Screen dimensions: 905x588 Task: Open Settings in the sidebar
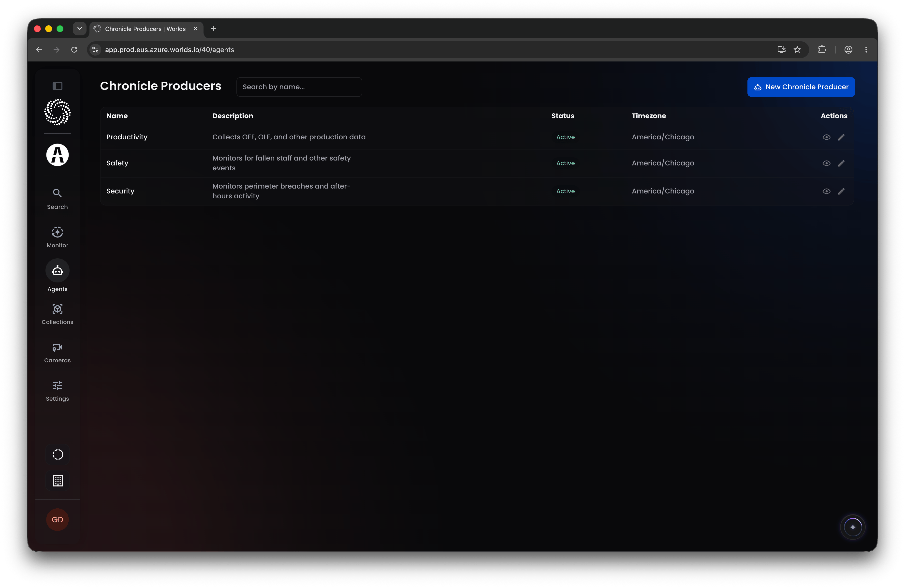[58, 391]
